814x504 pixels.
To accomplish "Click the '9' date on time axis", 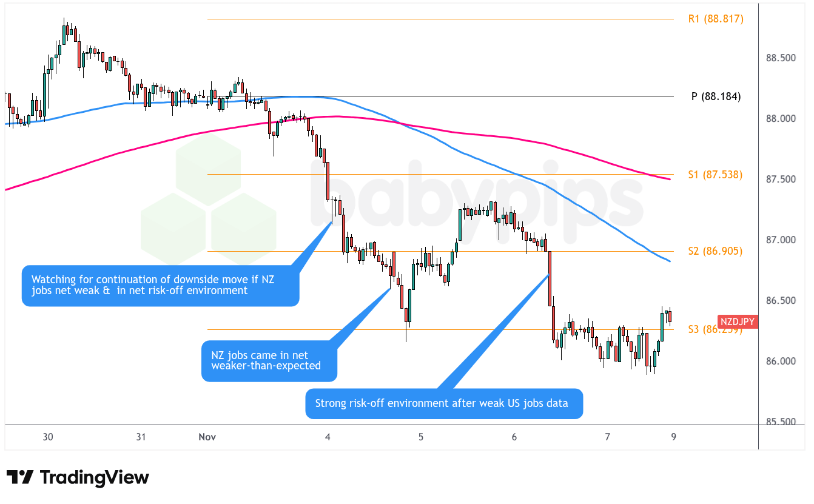I will click(673, 437).
